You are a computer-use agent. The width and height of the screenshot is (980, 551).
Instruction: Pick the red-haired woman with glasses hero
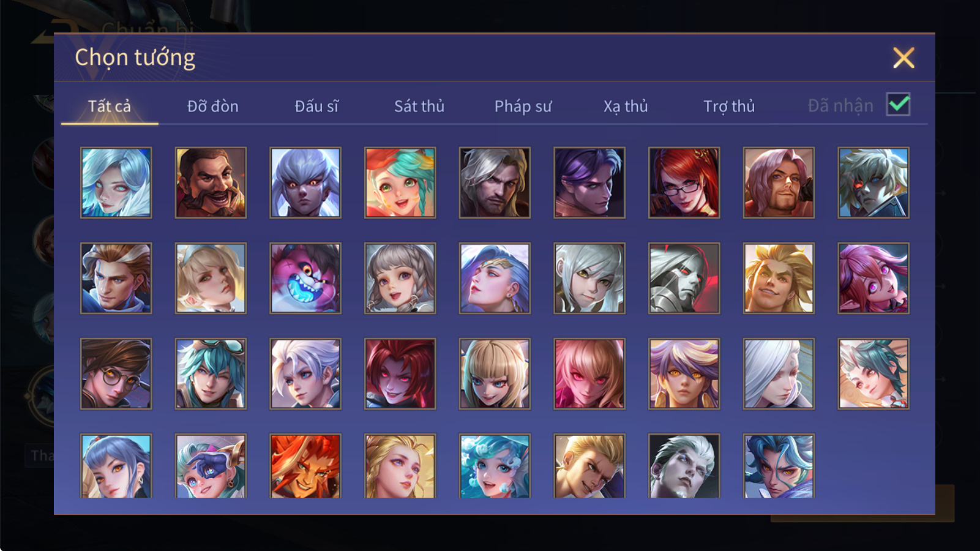[684, 182]
